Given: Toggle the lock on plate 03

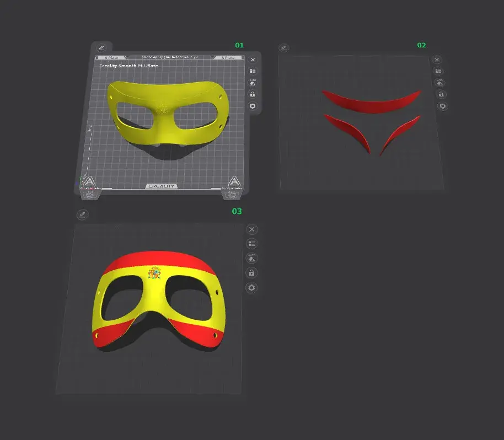Looking at the screenshot, I should coord(251,273).
